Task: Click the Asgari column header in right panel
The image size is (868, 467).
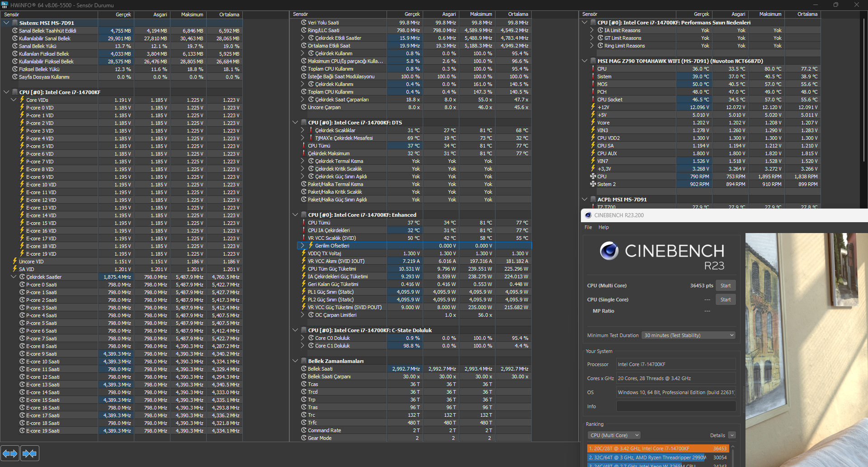Action: coord(731,14)
